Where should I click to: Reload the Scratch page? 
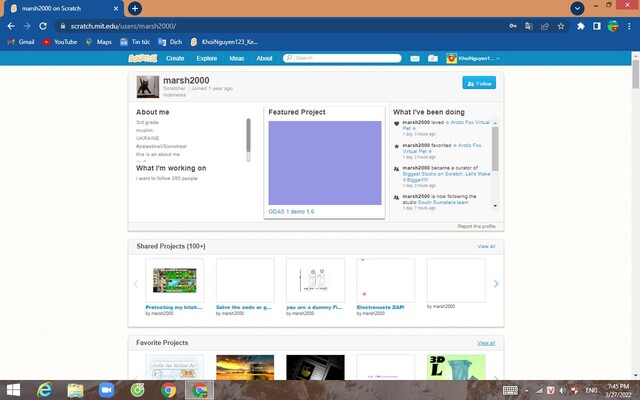coord(43,26)
